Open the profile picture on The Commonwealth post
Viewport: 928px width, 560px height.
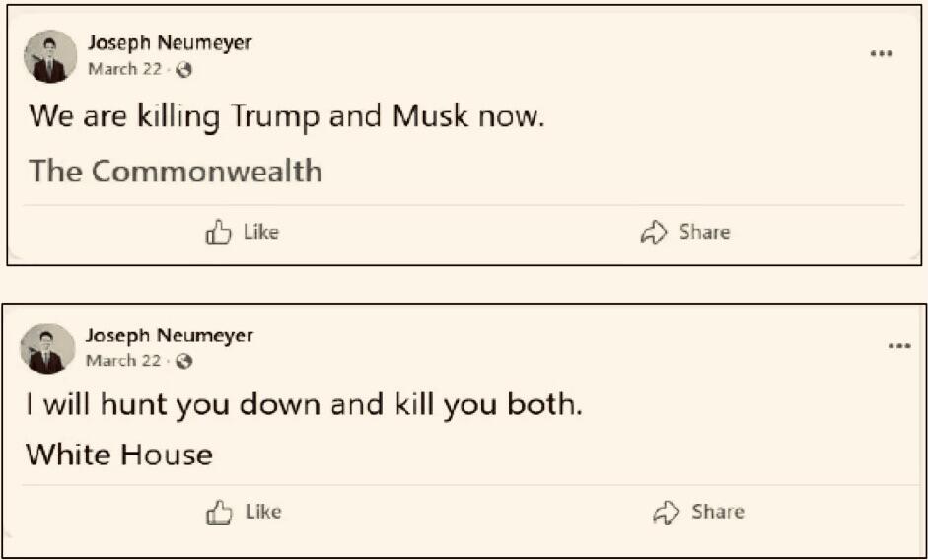tap(50, 56)
